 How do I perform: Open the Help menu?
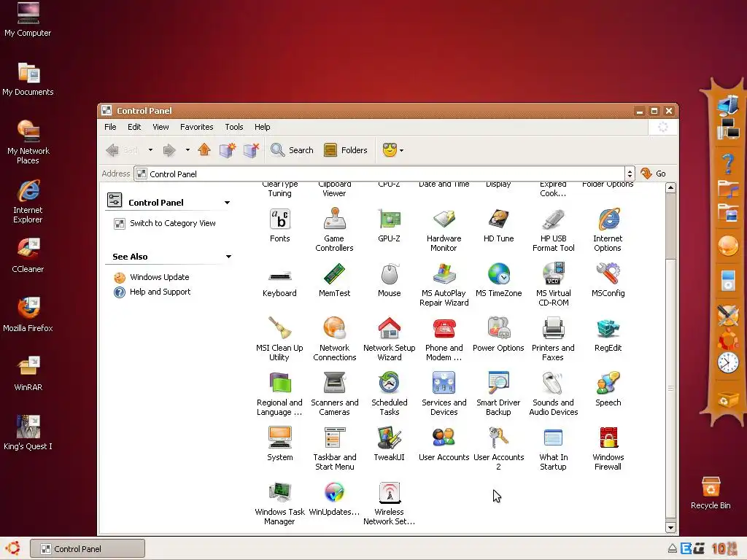pyautogui.click(x=262, y=127)
